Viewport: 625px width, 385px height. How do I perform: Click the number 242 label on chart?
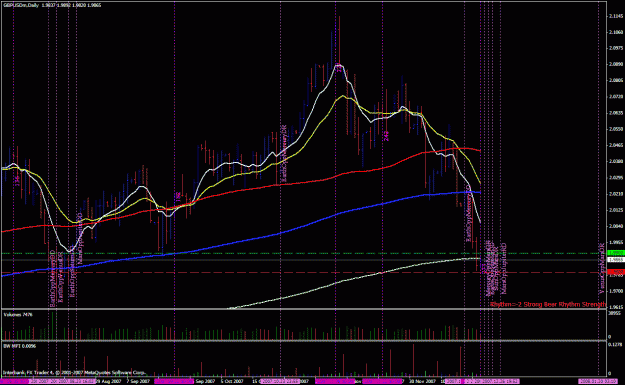click(x=386, y=136)
